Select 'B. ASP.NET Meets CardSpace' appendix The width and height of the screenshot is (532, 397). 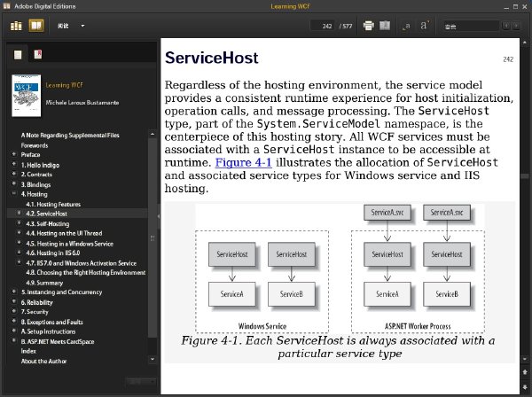[x=58, y=341]
